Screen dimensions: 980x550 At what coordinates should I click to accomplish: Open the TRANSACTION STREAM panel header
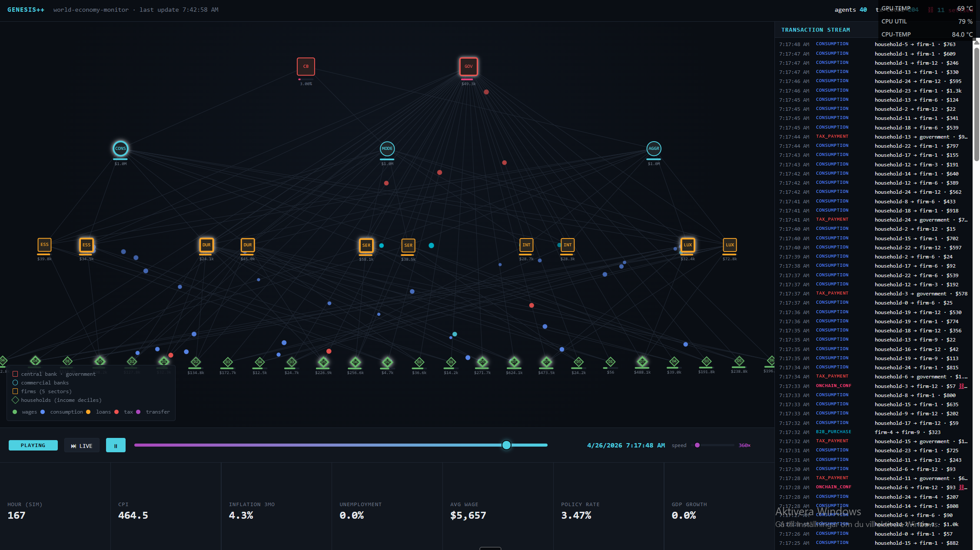pos(815,30)
